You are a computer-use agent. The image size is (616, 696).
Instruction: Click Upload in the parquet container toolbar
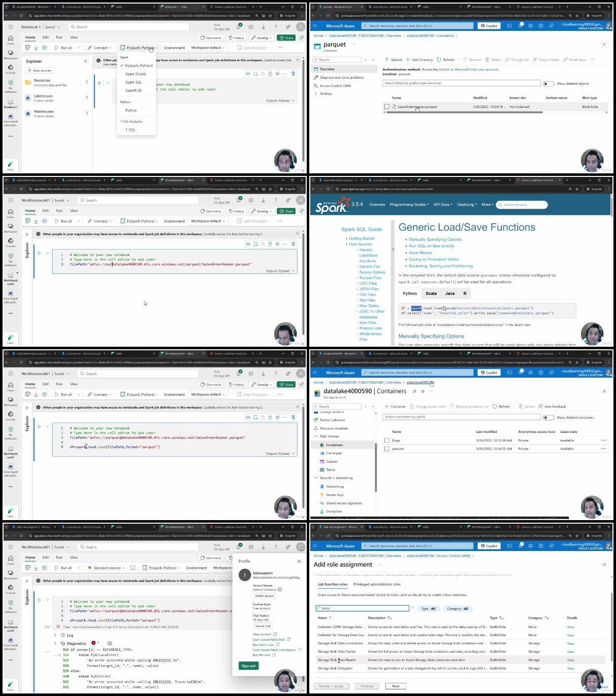pyautogui.click(x=393, y=59)
